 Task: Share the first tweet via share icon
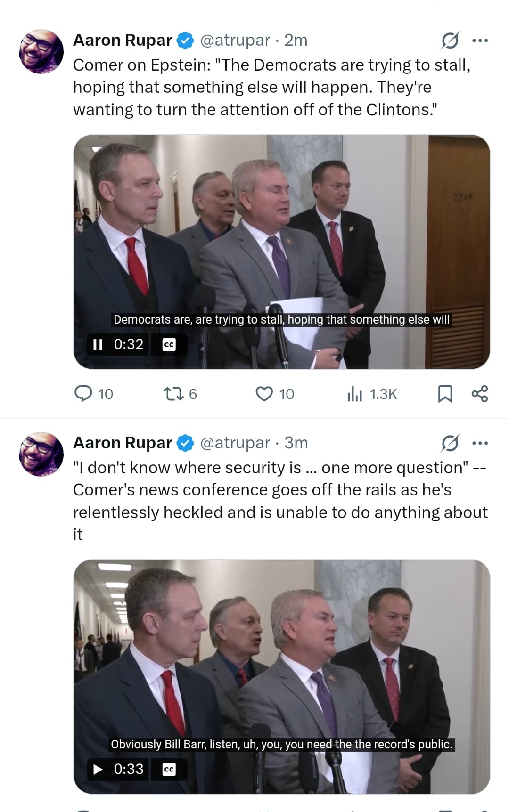(480, 393)
